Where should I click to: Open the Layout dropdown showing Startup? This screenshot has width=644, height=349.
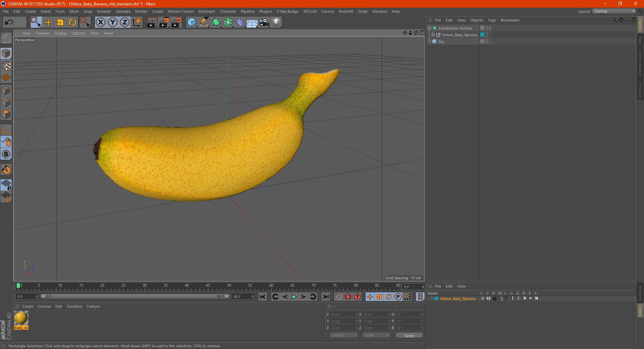coord(614,11)
